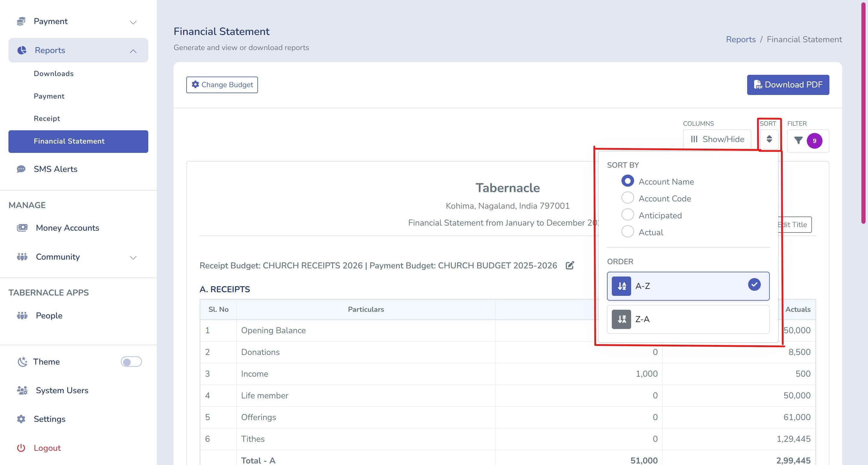Open Settings in sidebar

click(49, 419)
